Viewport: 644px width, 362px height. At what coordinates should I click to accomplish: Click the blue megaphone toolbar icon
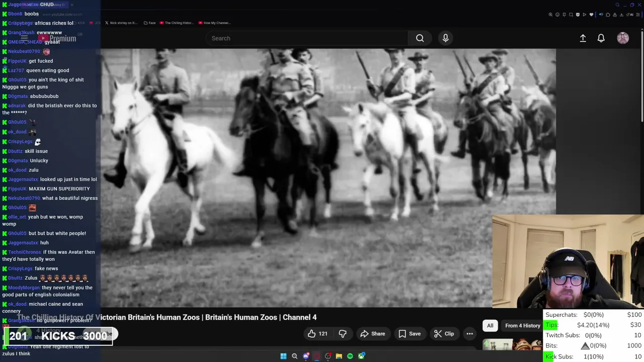pyautogui.click(x=601, y=15)
